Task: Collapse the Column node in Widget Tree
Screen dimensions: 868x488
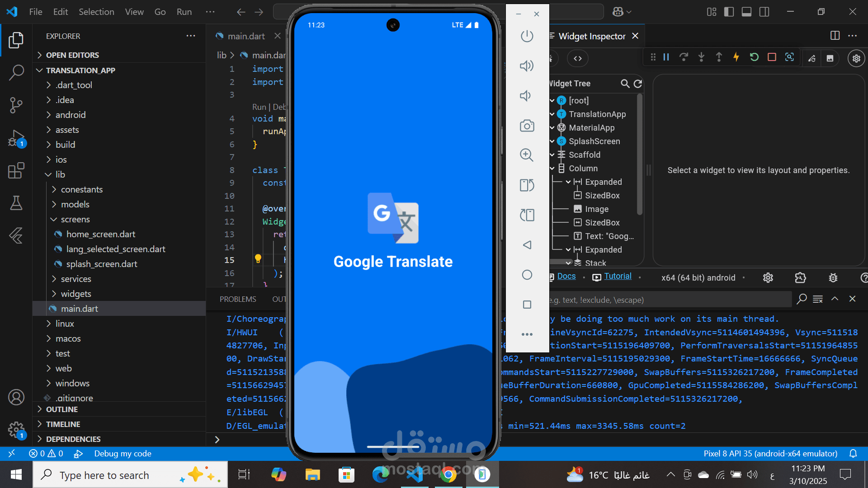Action: 552,169
